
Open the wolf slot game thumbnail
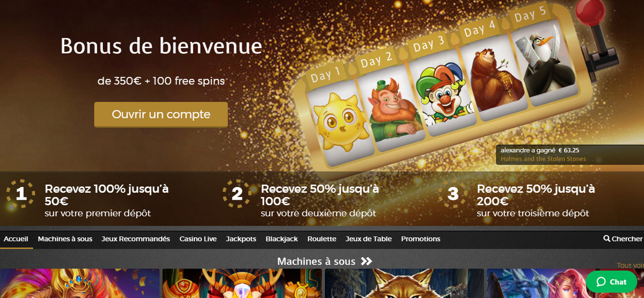[x=404, y=284]
